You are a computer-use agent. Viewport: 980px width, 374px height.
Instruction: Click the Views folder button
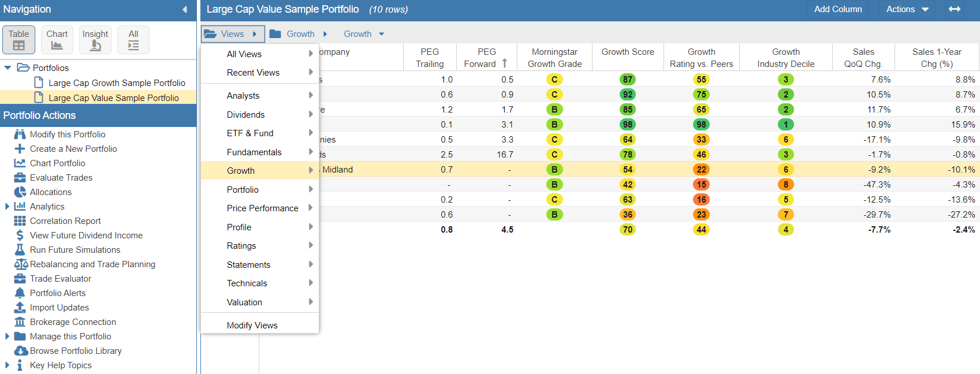point(233,34)
